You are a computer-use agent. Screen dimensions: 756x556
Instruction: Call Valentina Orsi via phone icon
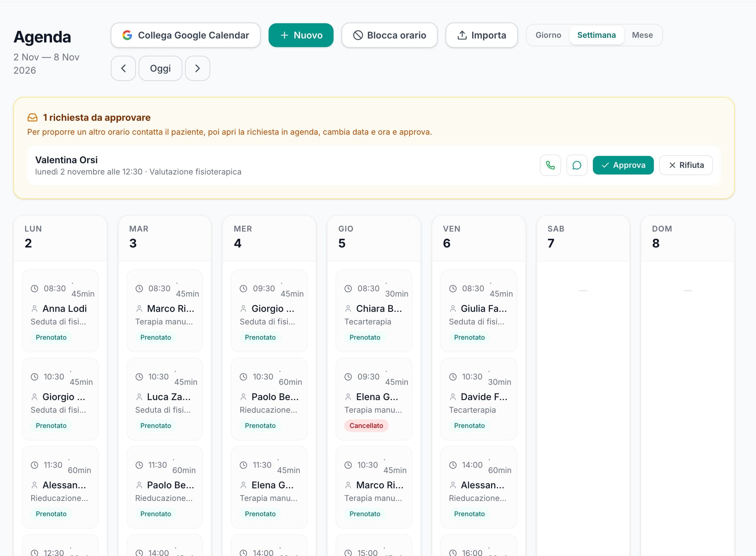[550, 165]
